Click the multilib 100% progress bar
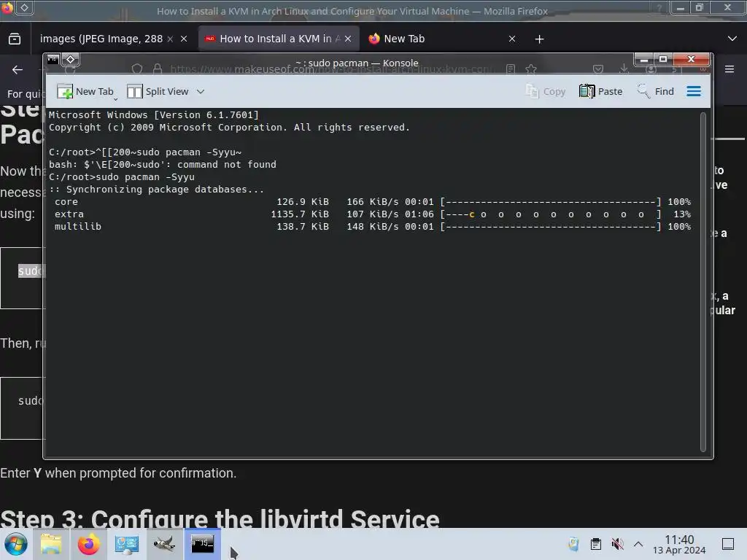The image size is (747, 560). pyautogui.click(x=551, y=227)
